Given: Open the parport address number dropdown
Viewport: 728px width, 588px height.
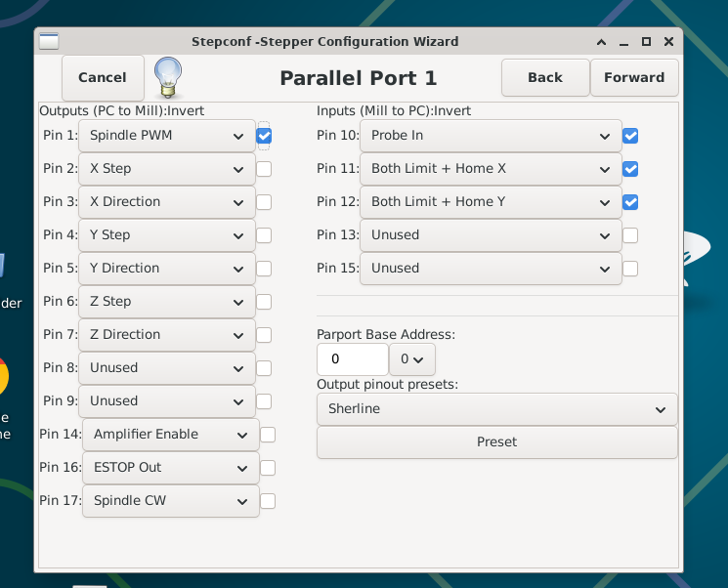Looking at the screenshot, I should [412, 359].
